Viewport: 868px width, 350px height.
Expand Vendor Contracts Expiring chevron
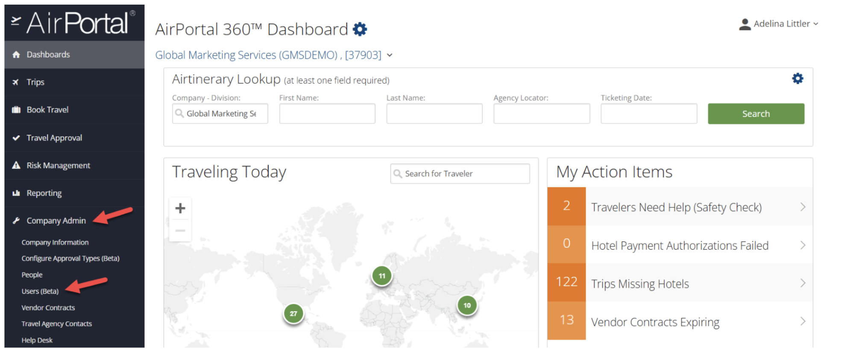[803, 321]
